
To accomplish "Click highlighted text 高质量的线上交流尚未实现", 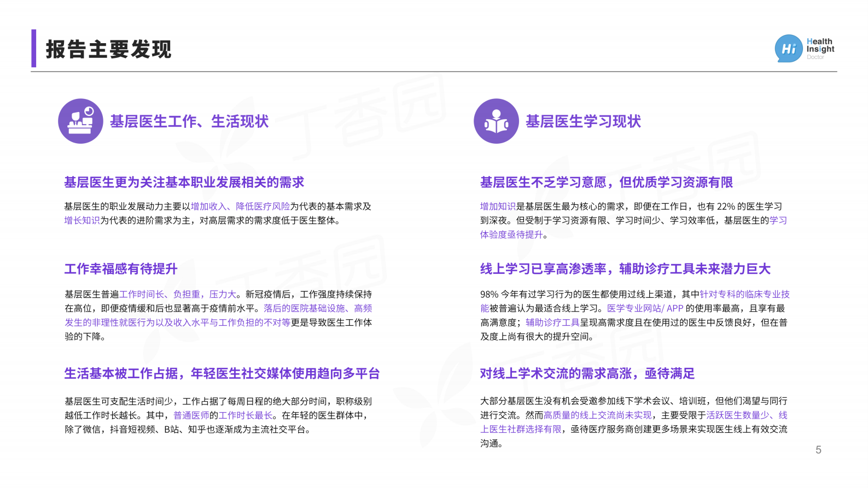I will point(598,416).
